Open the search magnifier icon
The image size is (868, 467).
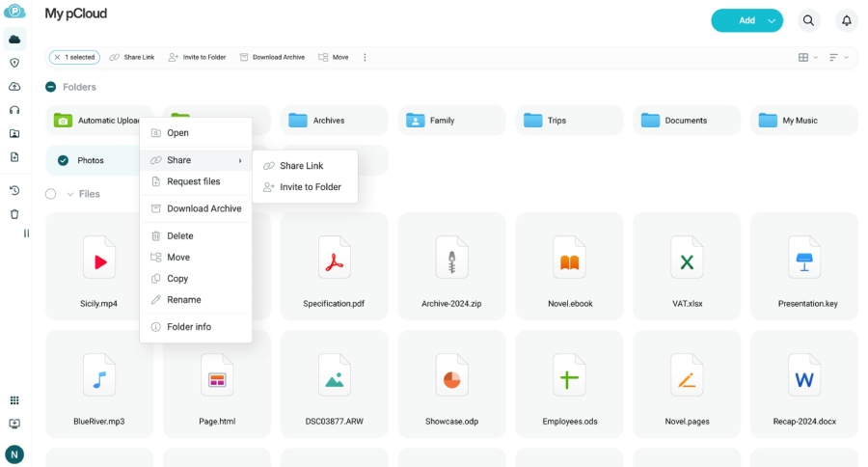point(808,20)
